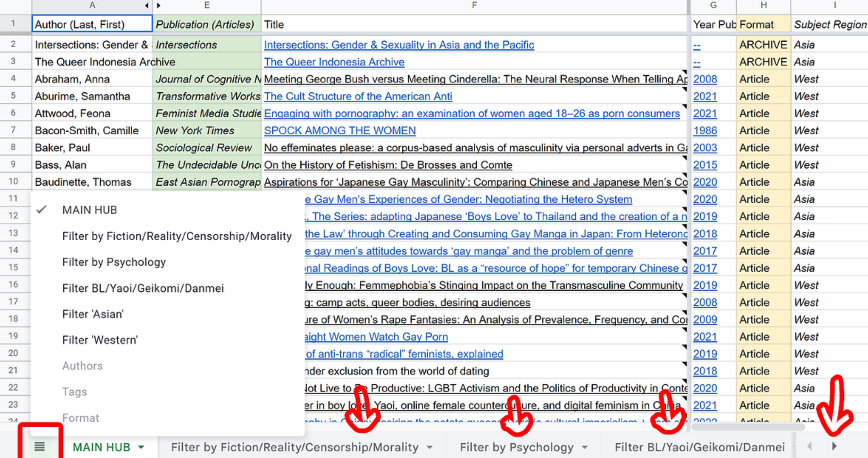Click left arrow beside column A

click(147, 6)
